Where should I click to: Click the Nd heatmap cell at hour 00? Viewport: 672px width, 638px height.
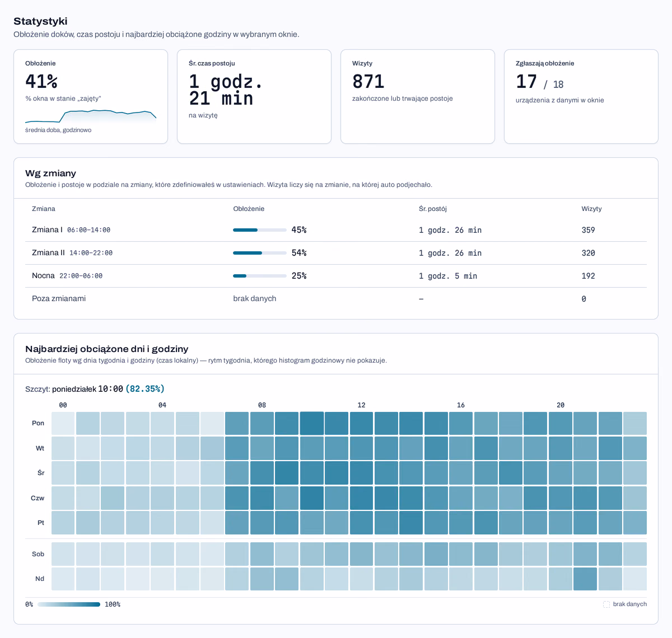coord(63,579)
